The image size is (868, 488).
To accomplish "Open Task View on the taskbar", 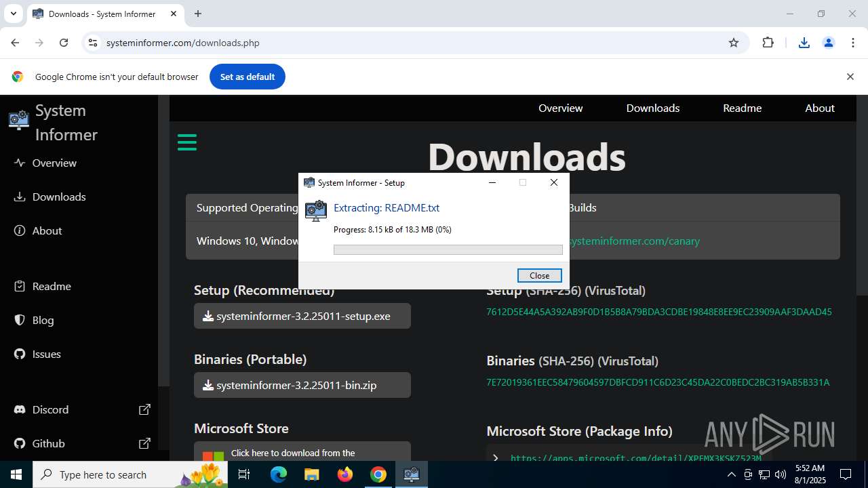I will [244, 474].
